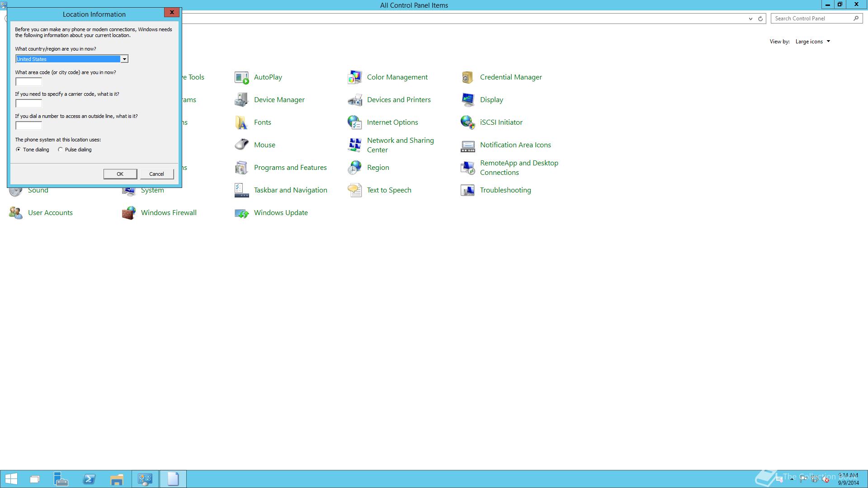
Task: Open the Device Manager icon
Action: coord(242,100)
